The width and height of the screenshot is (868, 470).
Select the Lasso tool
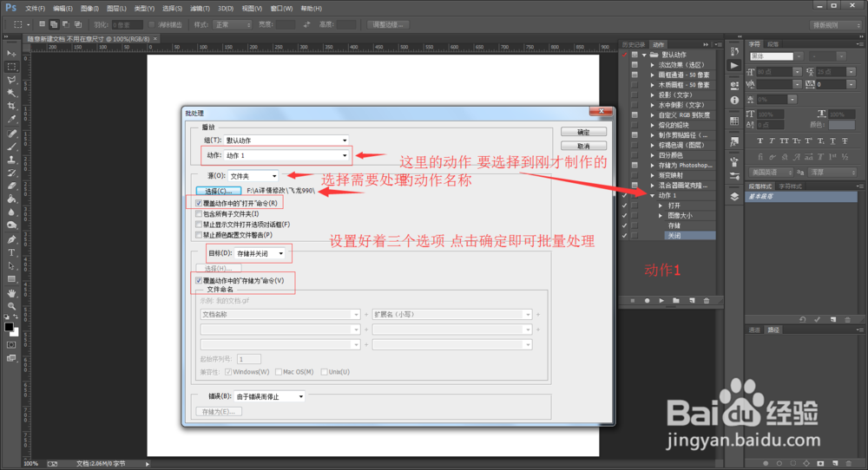pyautogui.click(x=11, y=80)
